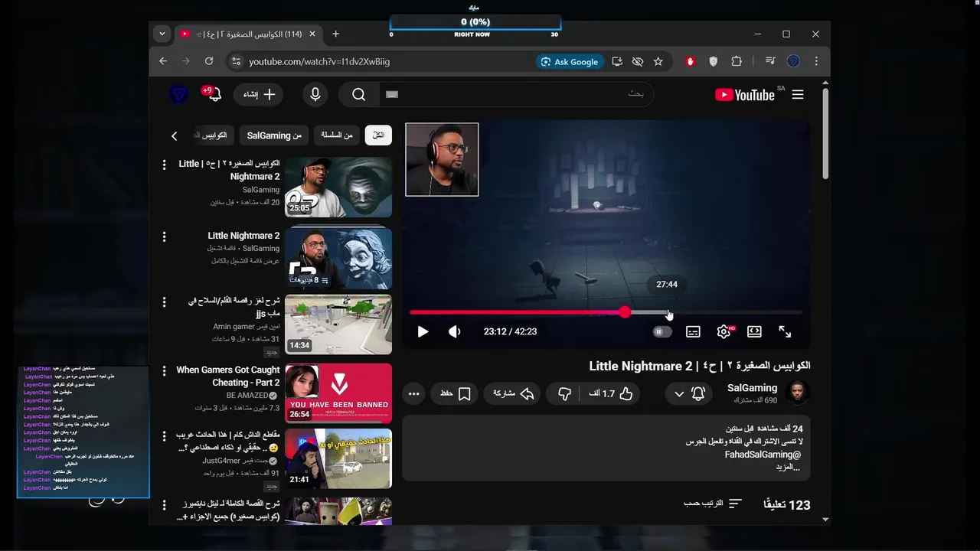Open options for JustG4mer dashcam video
The image size is (980, 551).
click(164, 436)
